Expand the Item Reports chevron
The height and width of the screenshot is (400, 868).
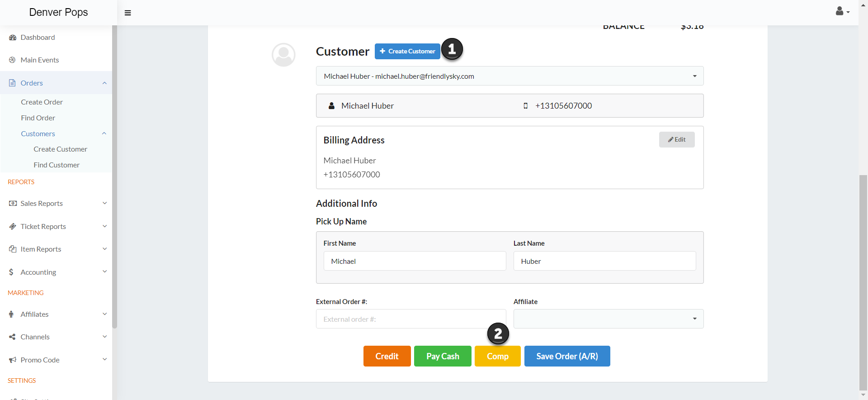[x=104, y=249]
